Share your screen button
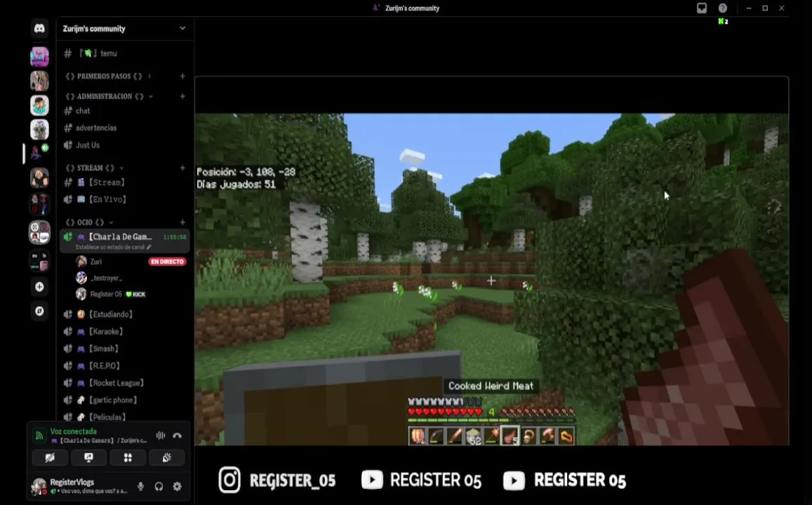Screen dimensions: 812x505 point(88,457)
